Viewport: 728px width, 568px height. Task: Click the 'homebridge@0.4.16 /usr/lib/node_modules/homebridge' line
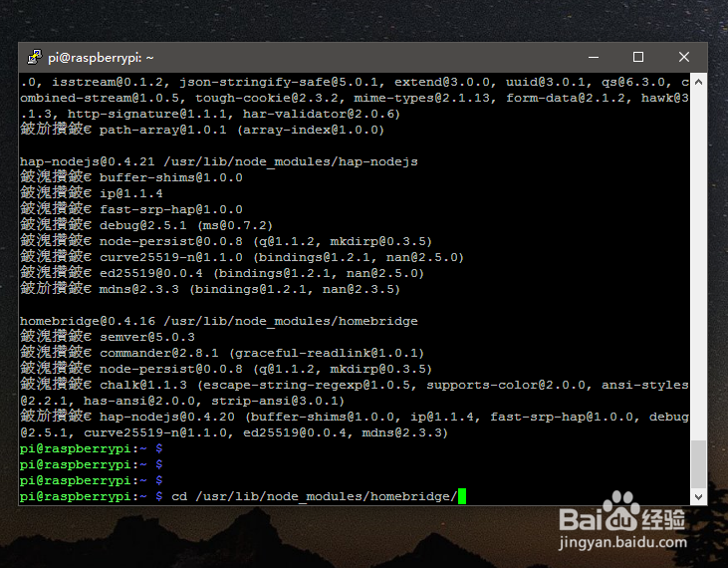[x=219, y=321]
